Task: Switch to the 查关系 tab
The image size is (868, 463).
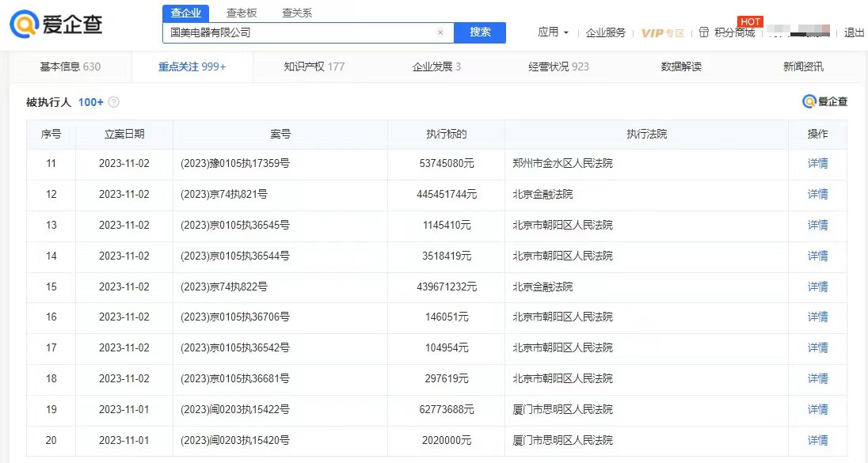Action: (297, 13)
